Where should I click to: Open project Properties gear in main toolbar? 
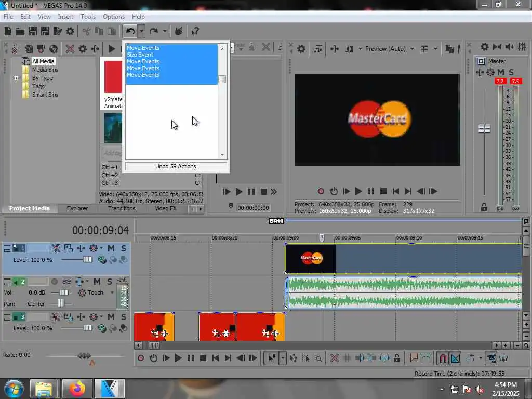[x=70, y=32]
